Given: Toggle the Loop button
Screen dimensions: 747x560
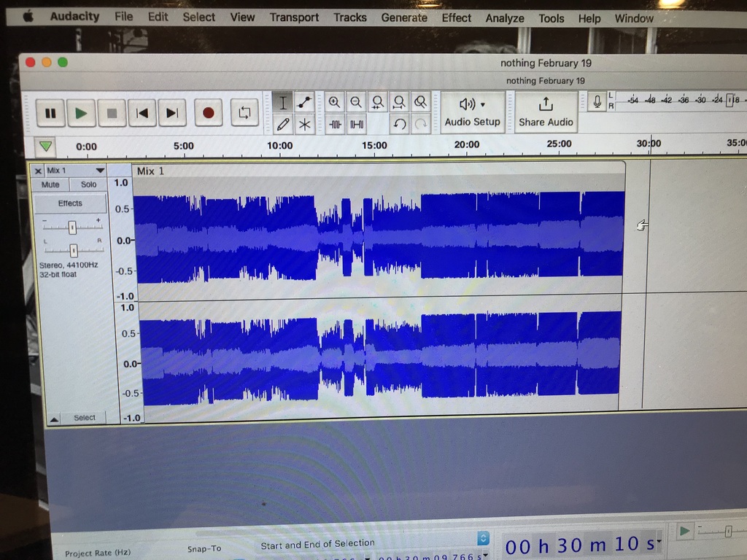Looking at the screenshot, I should click(244, 112).
